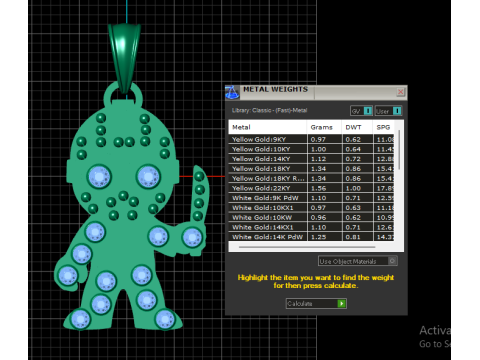Screen dimensions: 480x360
Task: Select the White Gold:9K PdW row
Action: [x=311, y=198]
